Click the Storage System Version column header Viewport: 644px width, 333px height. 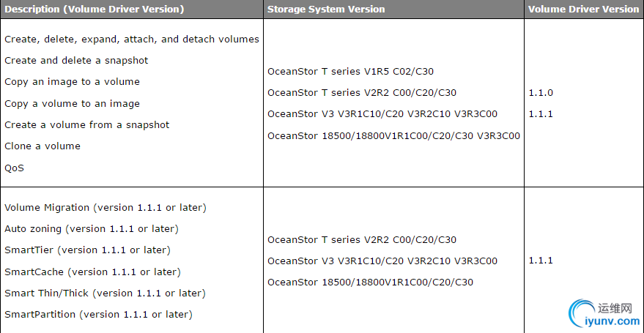[326, 10]
